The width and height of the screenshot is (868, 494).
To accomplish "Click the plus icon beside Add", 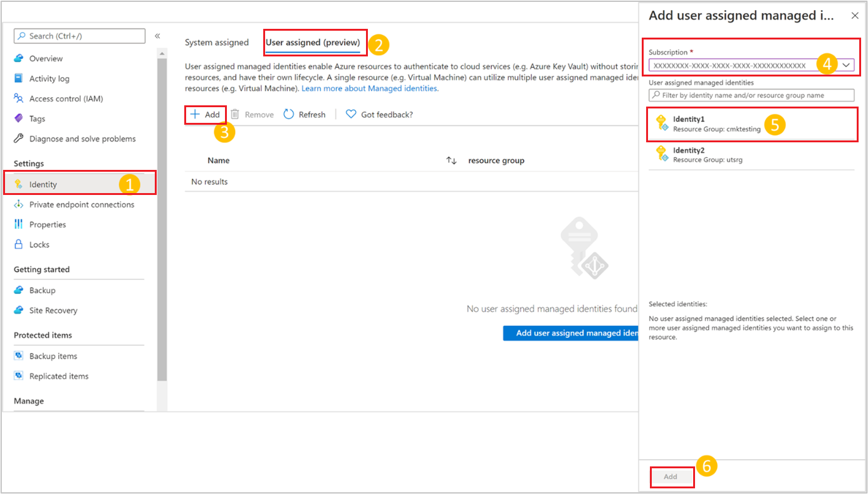I will (x=195, y=115).
